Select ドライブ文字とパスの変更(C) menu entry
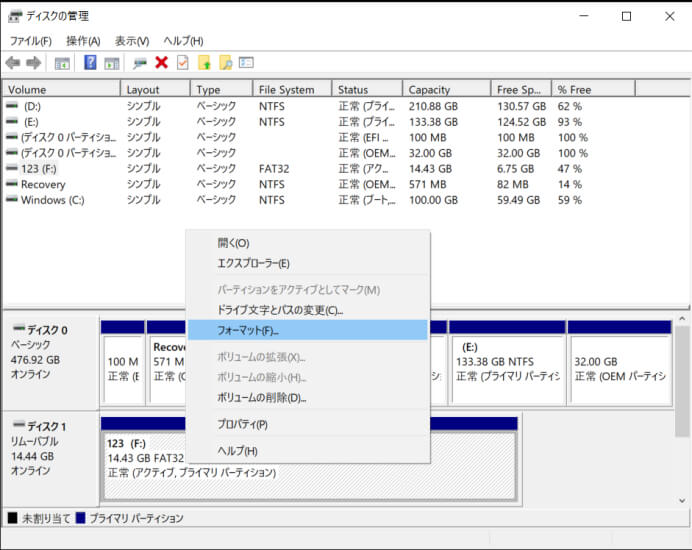Screen dimensions: 692x550 (308, 310)
